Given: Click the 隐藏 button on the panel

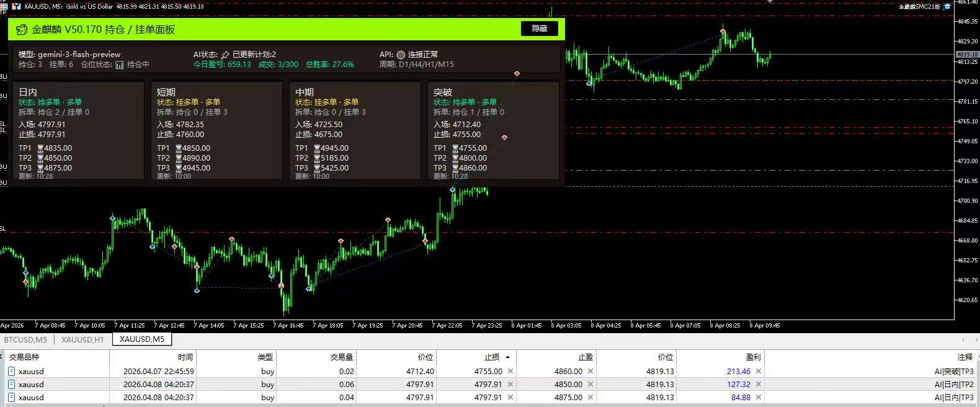Looking at the screenshot, I should pyautogui.click(x=540, y=29).
